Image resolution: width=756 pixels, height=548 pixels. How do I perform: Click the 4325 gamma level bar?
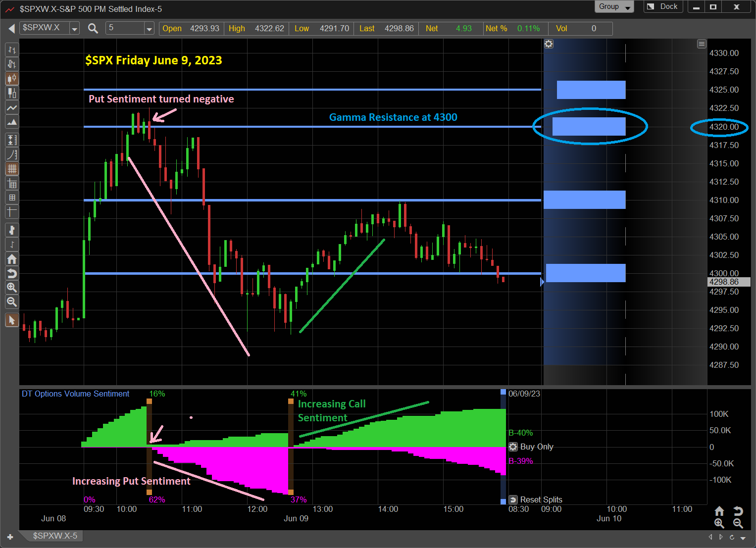coord(591,90)
